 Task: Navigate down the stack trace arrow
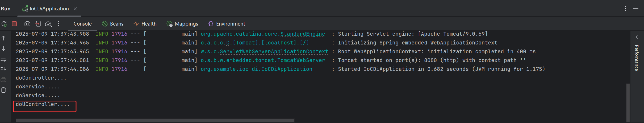3,48
